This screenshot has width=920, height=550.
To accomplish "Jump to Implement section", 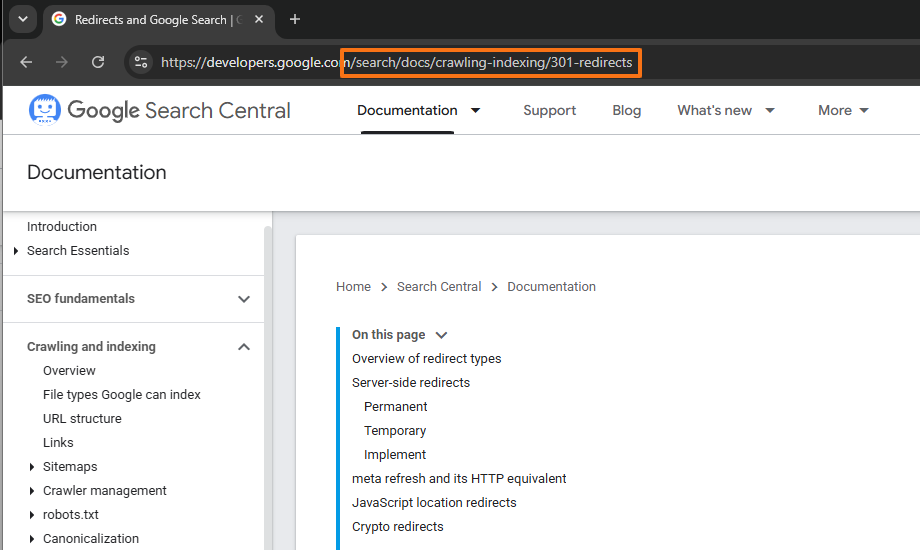I will (x=395, y=455).
